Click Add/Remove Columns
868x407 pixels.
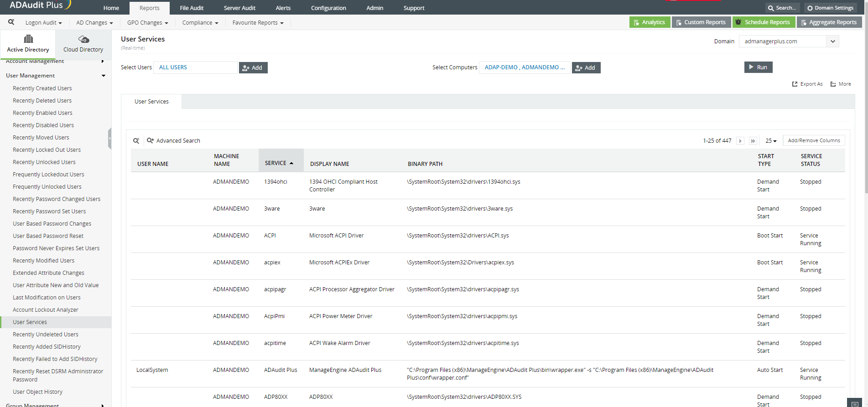(814, 140)
